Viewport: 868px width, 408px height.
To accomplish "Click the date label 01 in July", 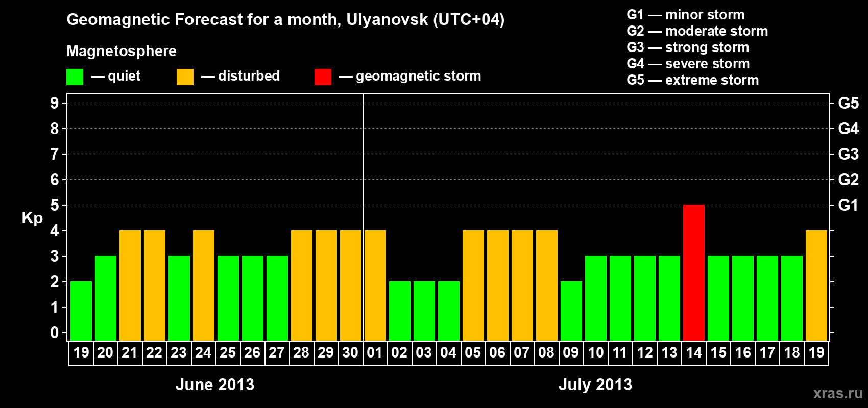I will pos(375,352).
